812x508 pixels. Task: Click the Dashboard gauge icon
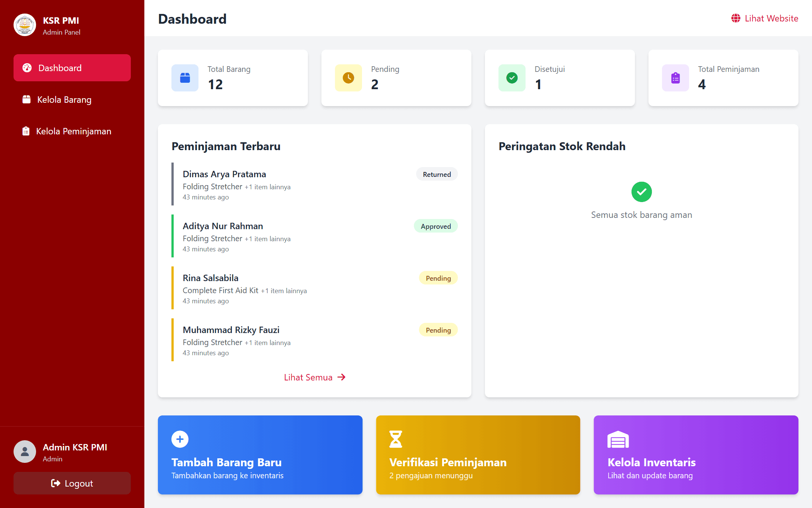27,68
